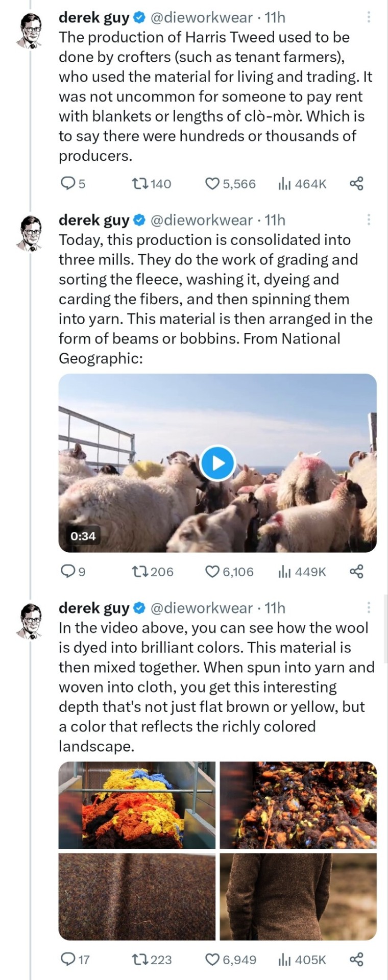Open more options on the three mills tweet

point(369,220)
